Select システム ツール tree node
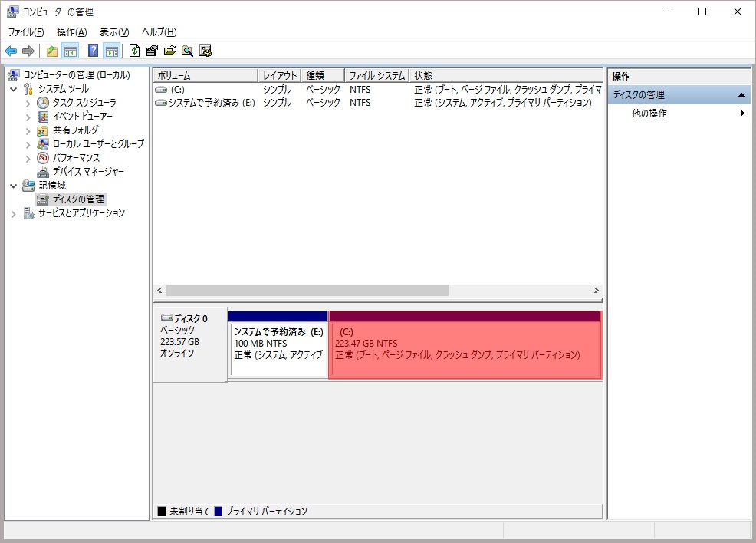Viewport: 756px width, 543px height. click(x=63, y=89)
